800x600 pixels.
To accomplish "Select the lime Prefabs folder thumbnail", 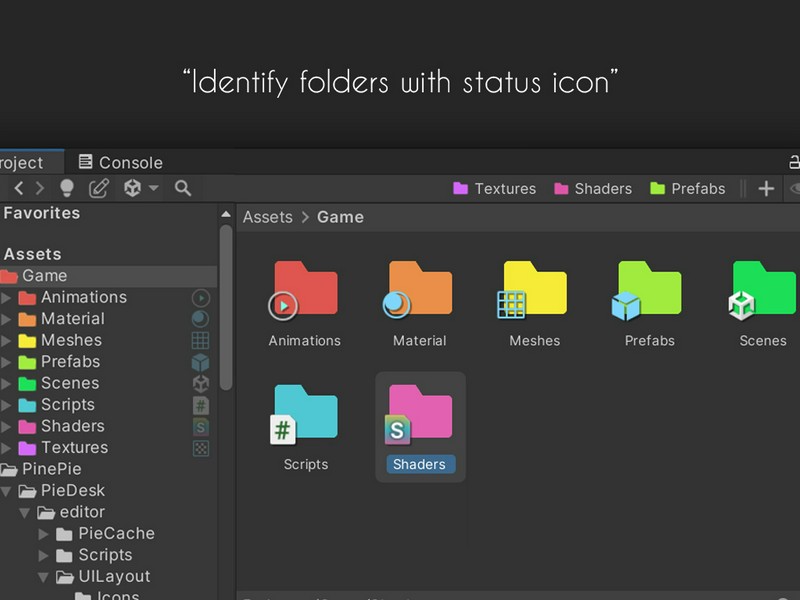I will point(649,290).
